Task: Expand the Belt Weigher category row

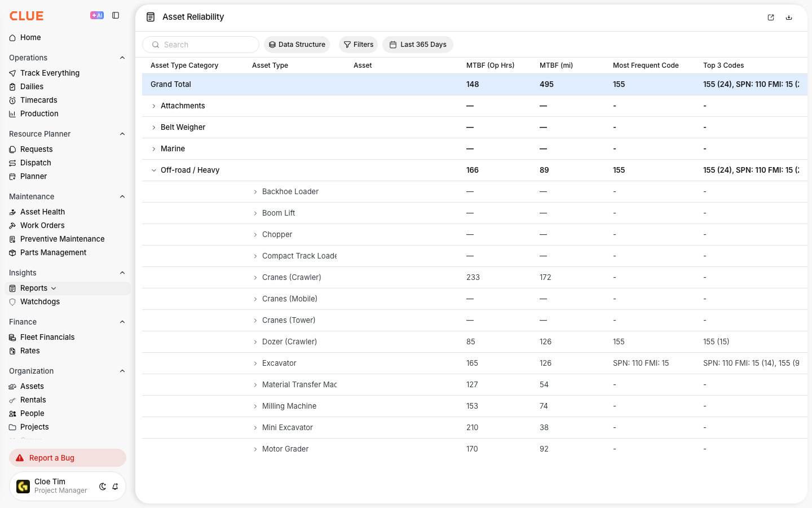Action: coord(154,128)
